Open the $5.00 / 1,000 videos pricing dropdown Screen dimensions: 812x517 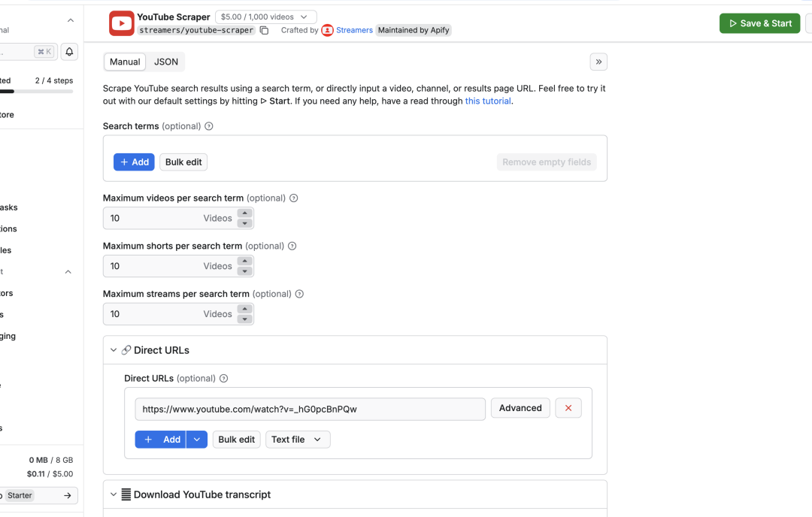pos(265,17)
